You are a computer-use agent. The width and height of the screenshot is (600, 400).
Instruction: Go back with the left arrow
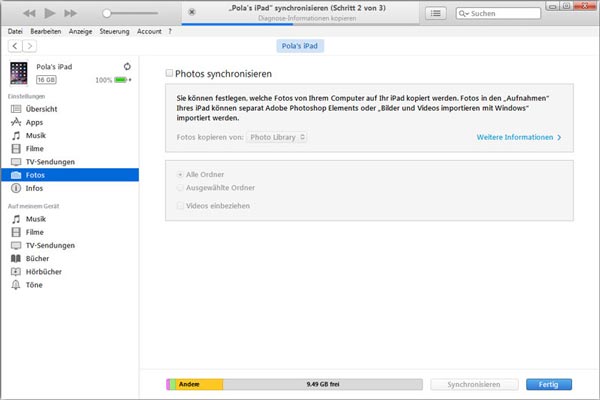pos(15,46)
